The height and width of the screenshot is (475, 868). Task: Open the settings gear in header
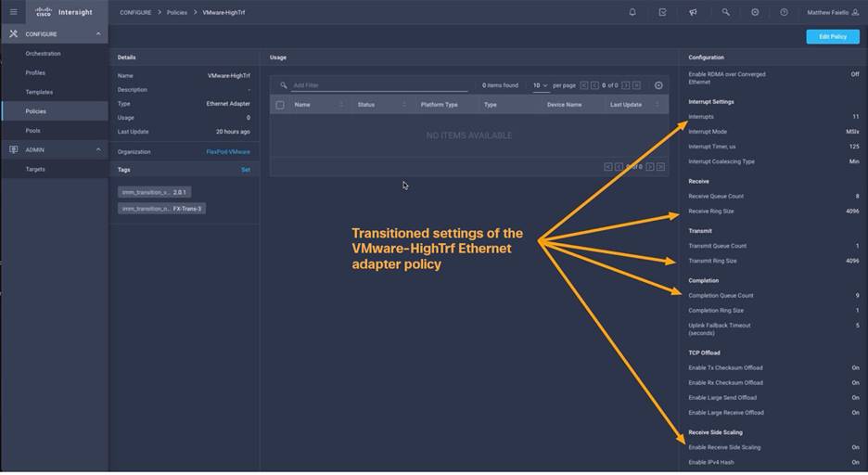(x=755, y=12)
